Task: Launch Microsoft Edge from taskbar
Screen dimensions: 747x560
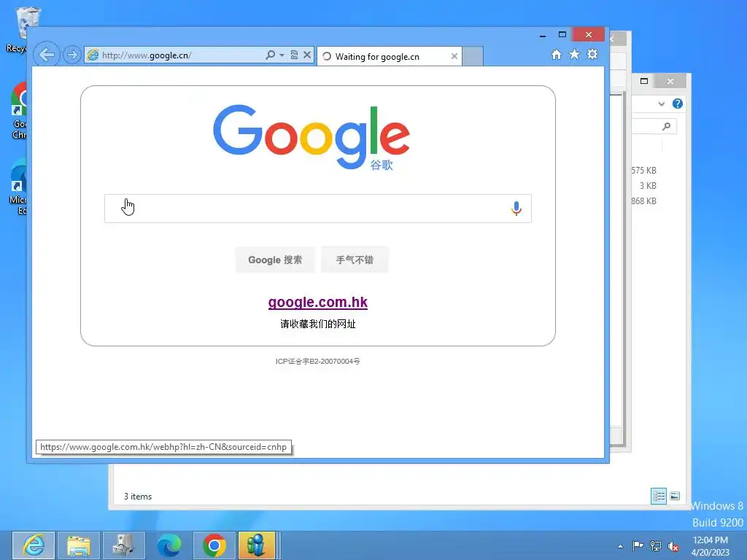Action: tap(169, 545)
